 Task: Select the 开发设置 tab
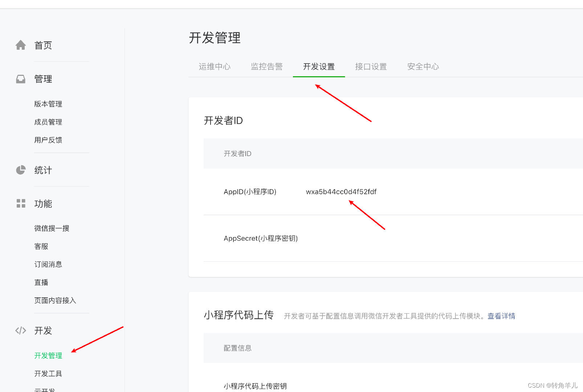[x=319, y=66]
